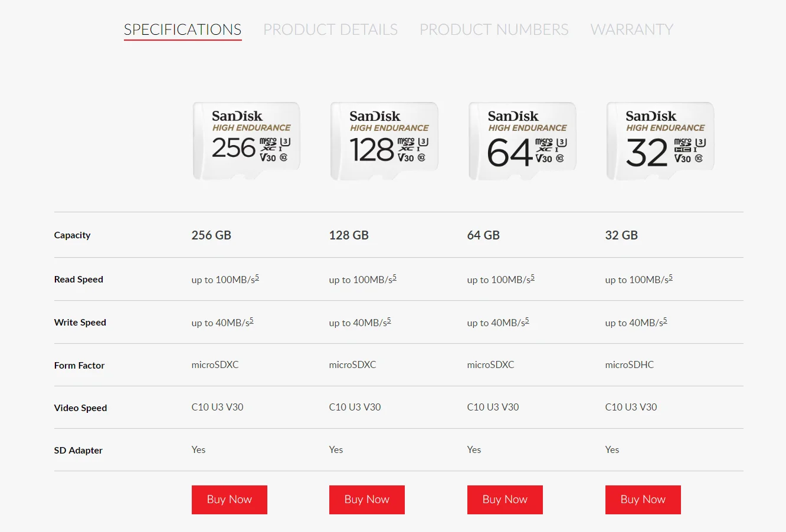This screenshot has height=532, width=786.
Task: Follow footnote 5 on 64 GB write speed
Action: (x=527, y=320)
